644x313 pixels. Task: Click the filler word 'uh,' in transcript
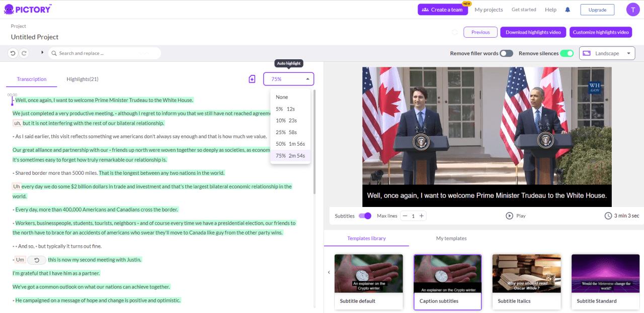click(18, 123)
